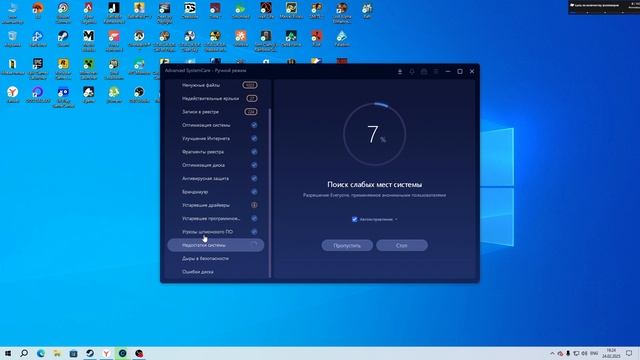Click the Поиск слабых мест системы heading
640x360 pixels.
(x=375, y=184)
